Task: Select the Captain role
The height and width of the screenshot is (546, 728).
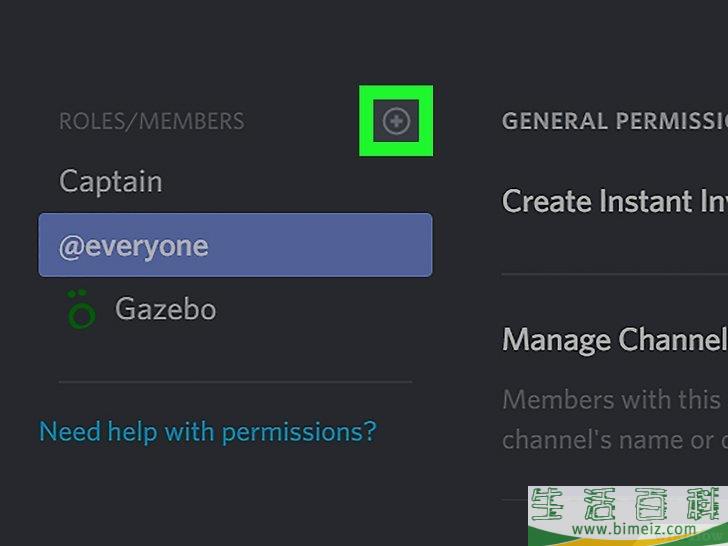Action: coord(111,182)
